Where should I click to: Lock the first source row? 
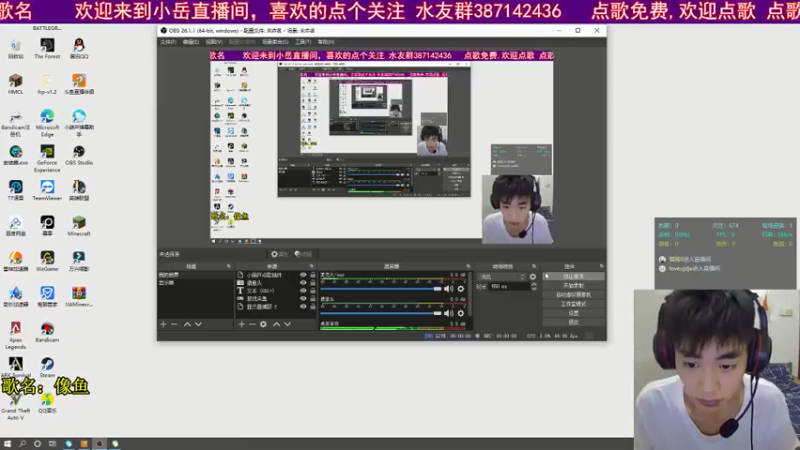tap(313, 274)
